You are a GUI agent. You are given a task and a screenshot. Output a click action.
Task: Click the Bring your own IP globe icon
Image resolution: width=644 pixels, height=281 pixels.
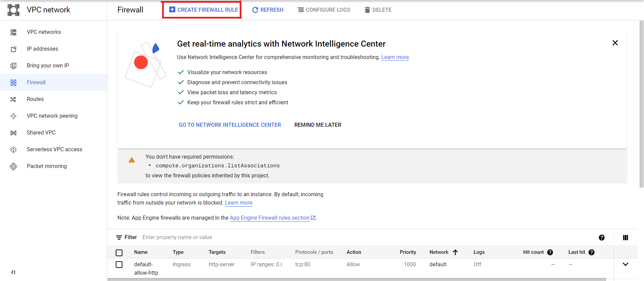tap(13, 66)
